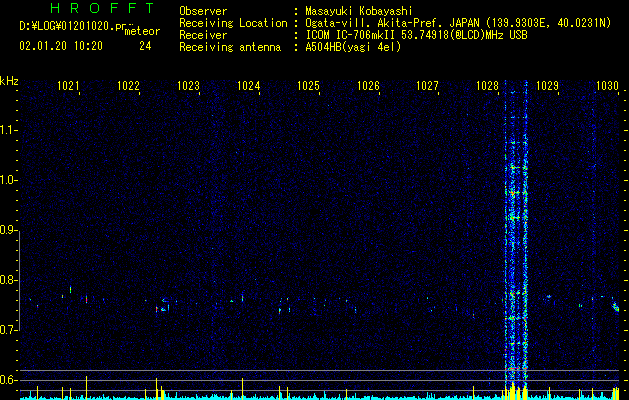
Task: Click the 0.9 kHz frequency label
Action: point(8,230)
